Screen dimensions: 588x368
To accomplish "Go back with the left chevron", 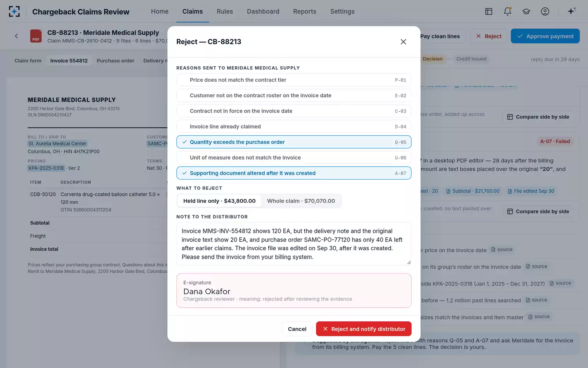I will pos(16,36).
